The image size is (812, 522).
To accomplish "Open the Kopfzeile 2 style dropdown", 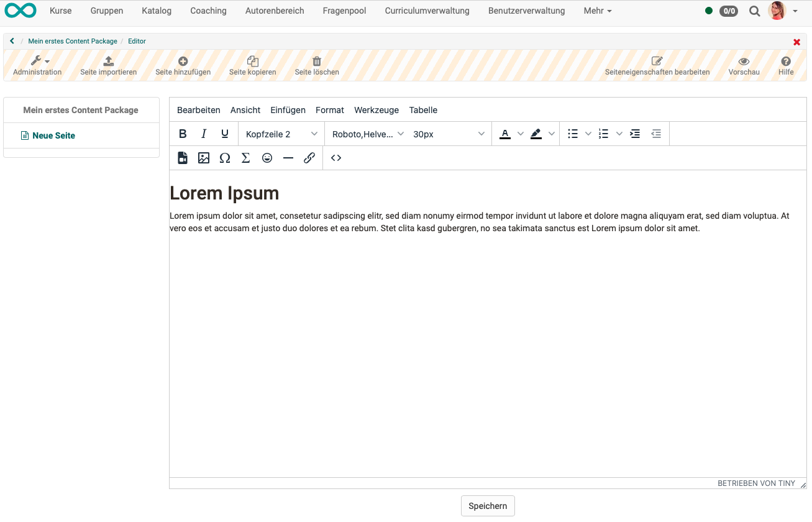I will coord(281,133).
